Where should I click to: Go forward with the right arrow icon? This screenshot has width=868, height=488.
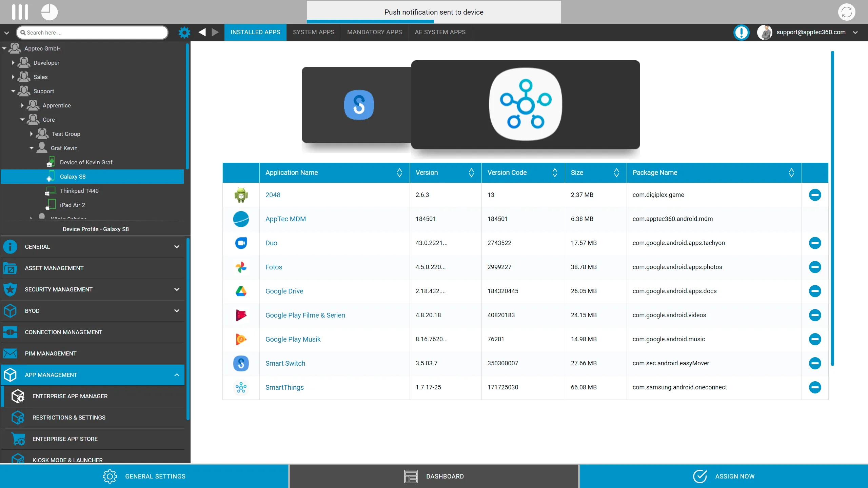pyautogui.click(x=215, y=32)
